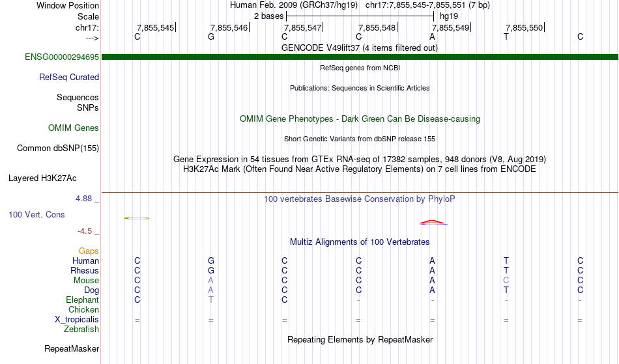The height and width of the screenshot is (364, 619).
Task: Select the Window Position label
Action: coord(68,5)
